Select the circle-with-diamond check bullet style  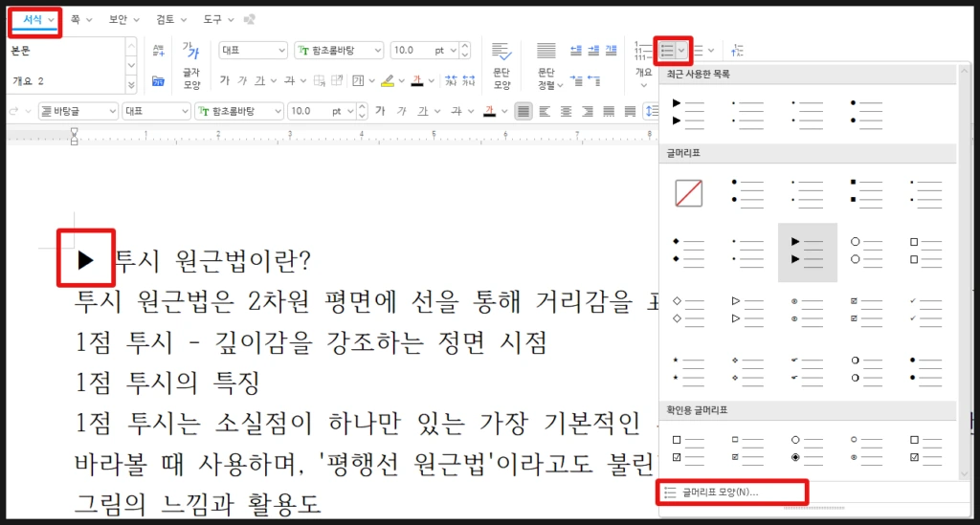(808, 448)
